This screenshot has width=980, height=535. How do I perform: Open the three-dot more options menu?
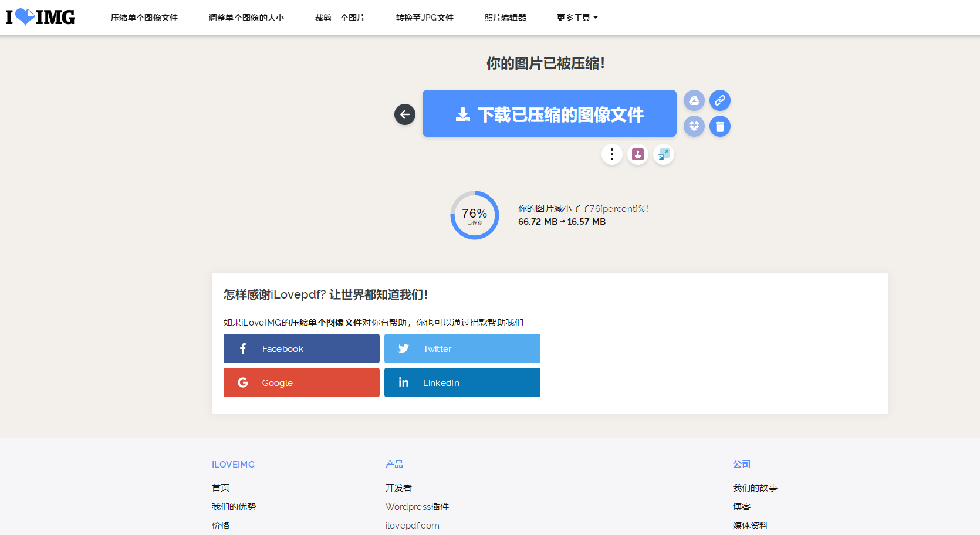(611, 154)
